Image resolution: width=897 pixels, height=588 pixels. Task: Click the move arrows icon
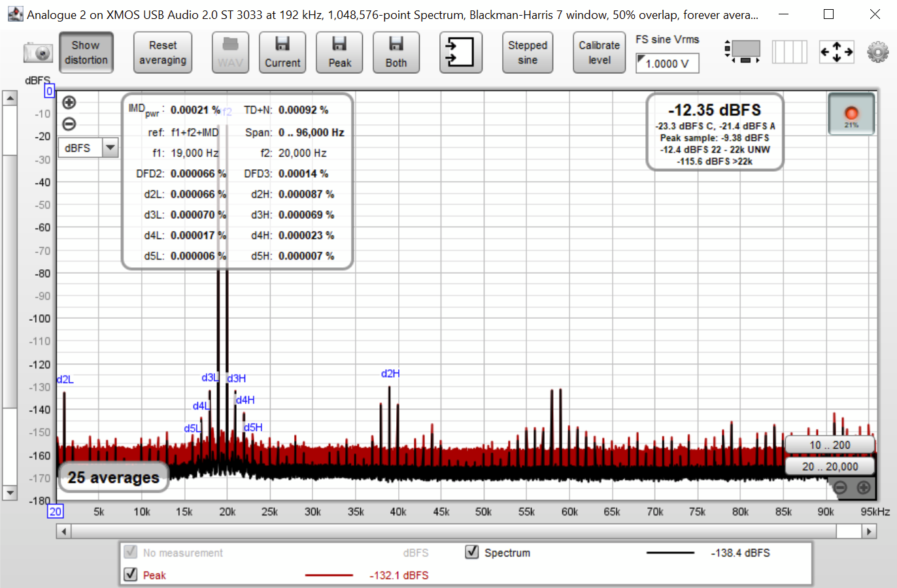(x=836, y=52)
